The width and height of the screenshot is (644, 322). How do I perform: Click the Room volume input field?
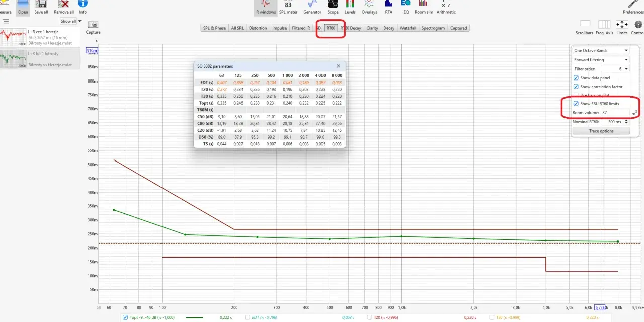tap(615, 112)
